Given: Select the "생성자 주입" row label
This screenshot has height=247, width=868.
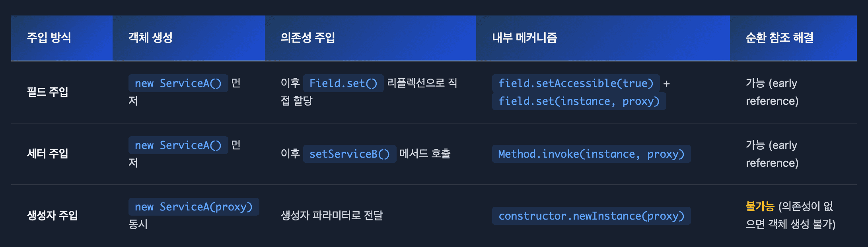Looking at the screenshot, I should point(52,215).
